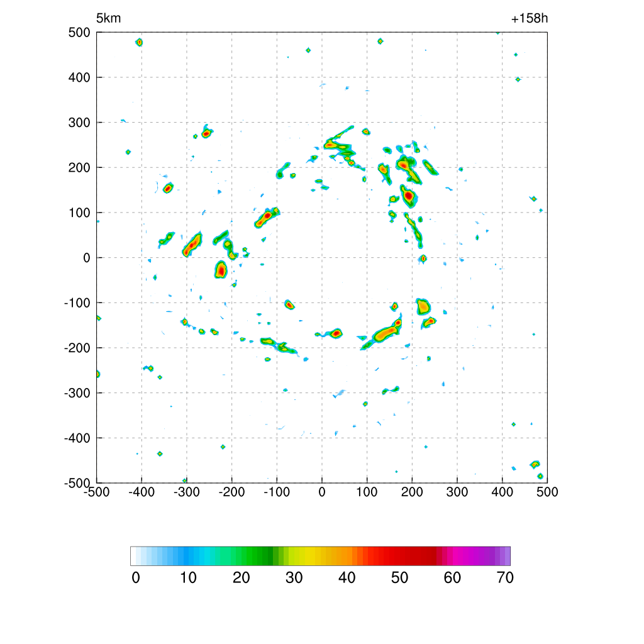The width and height of the screenshot is (644, 644).
Task: Click x-axis tick label 300
Action: click(457, 492)
